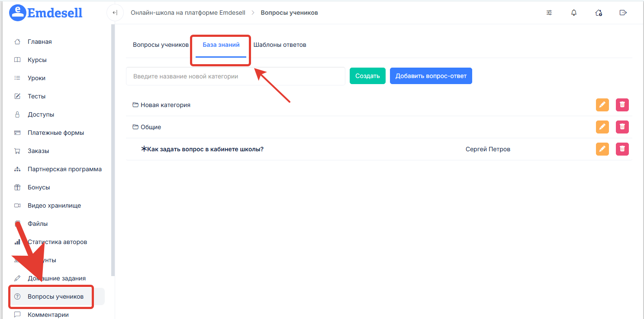Screen dimensions: 644x319
Task: Open Курсы in the sidebar
Action: pyautogui.click(x=37, y=60)
